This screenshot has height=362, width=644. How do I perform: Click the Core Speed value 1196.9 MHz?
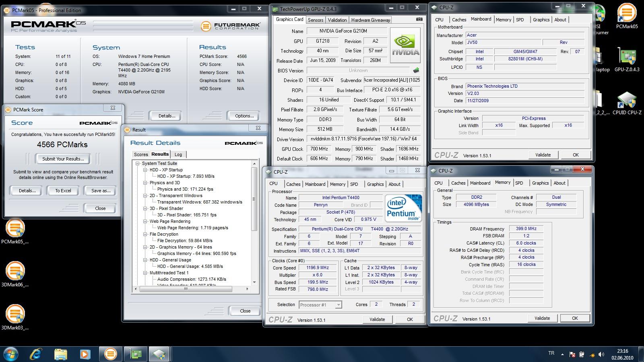tap(318, 267)
